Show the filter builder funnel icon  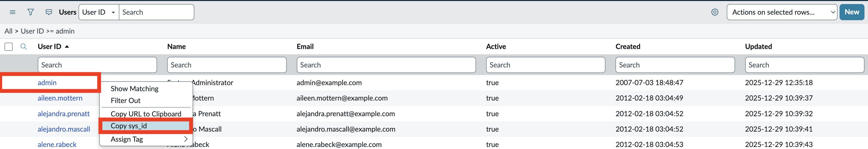pos(31,12)
